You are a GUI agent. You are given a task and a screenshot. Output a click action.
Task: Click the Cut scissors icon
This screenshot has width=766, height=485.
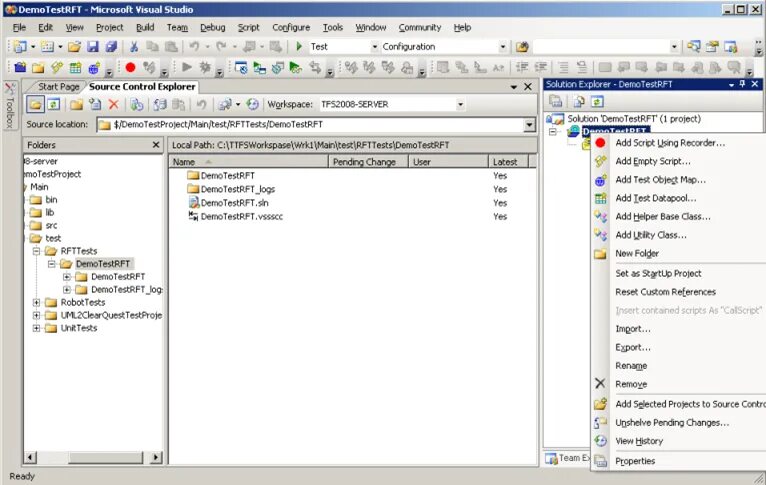(134, 47)
